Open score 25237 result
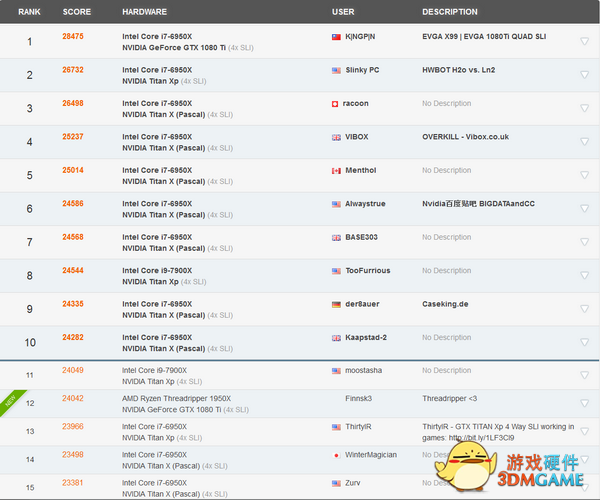This screenshot has width=600, height=500. (73, 137)
